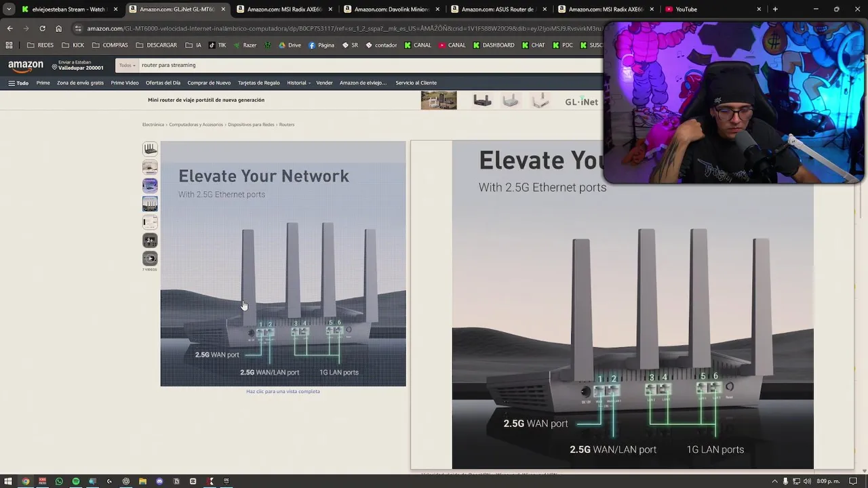Open the SR bookmark
868x488 pixels.
(350, 45)
